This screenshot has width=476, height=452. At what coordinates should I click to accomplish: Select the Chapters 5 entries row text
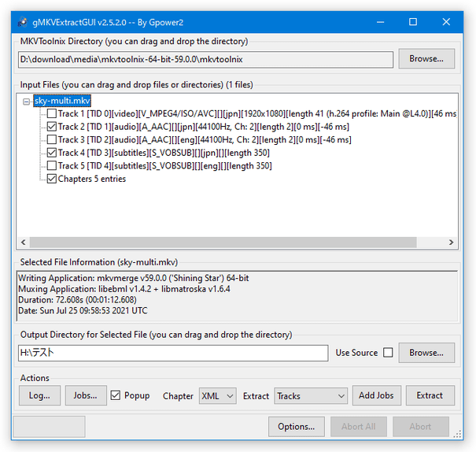click(92, 180)
